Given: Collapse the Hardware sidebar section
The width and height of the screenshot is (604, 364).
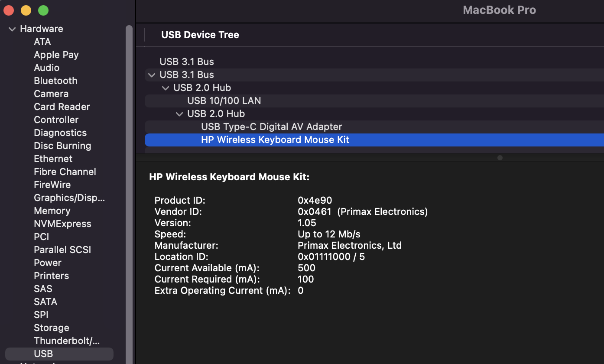Looking at the screenshot, I should [11, 29].
